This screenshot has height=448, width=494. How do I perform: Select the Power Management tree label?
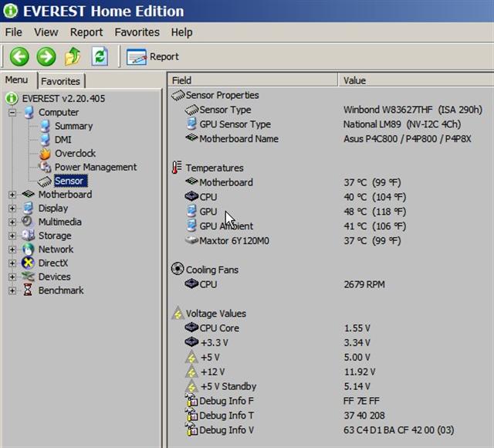coord(96,167)
